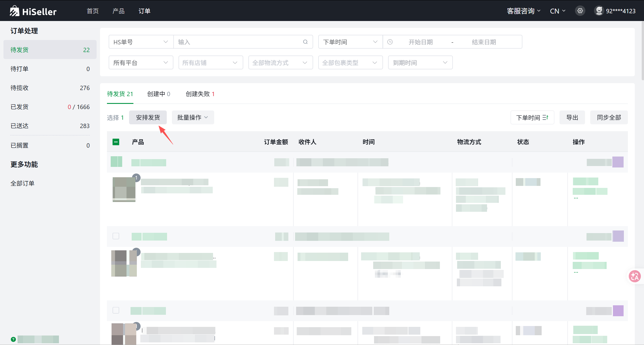Viewport: 644px width, 345px height.
Task: Click the 同步全部 button
Action: [x=609, y=117]
